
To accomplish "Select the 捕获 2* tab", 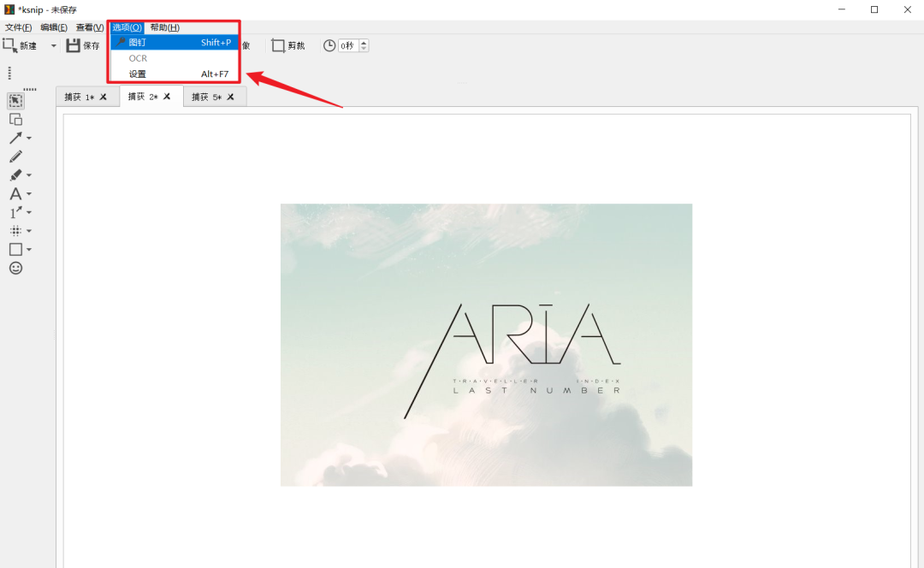I will coord(143,96).
